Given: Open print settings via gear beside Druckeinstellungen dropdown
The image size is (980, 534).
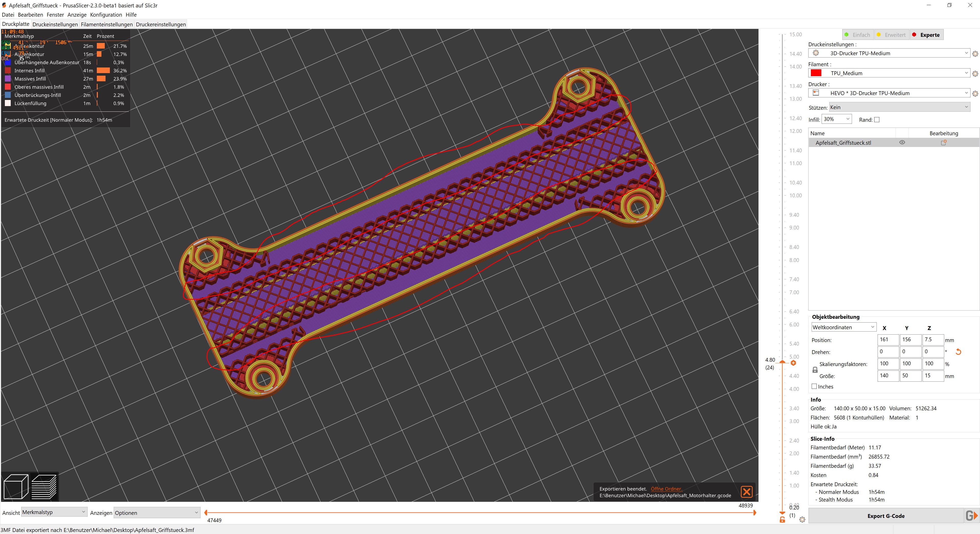Looking at the screenshot, I should (975, 54).
